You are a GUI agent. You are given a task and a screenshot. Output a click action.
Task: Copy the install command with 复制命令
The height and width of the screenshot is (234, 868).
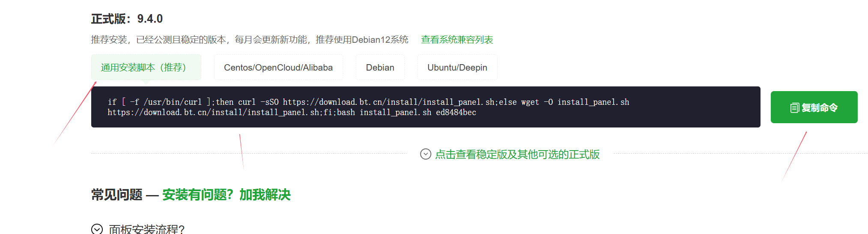pos(814,107)
